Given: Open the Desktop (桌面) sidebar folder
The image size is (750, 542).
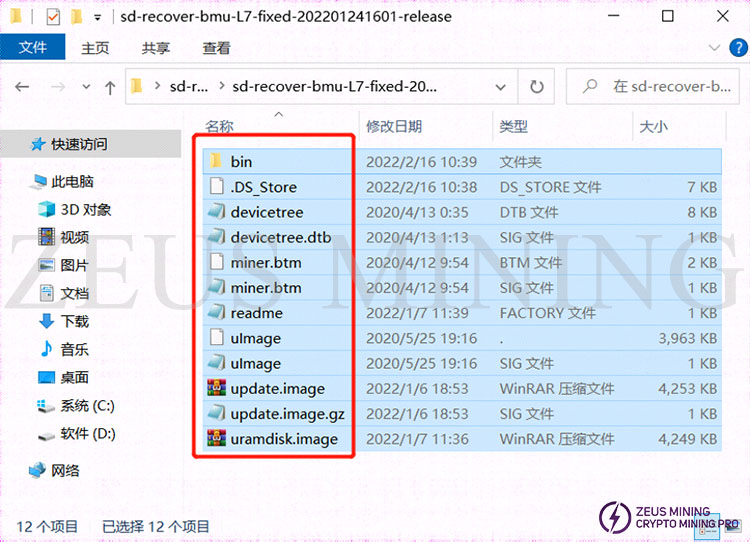Looking at the screenshot, I should coord(64,377).
